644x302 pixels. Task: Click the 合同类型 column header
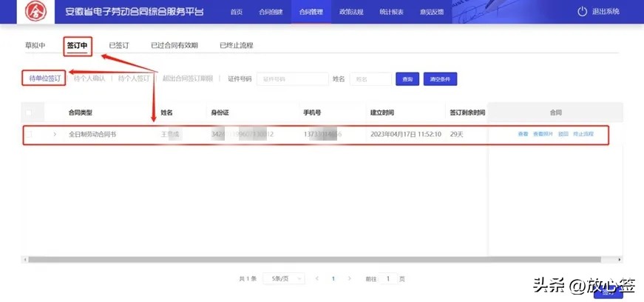pos(81,113)
